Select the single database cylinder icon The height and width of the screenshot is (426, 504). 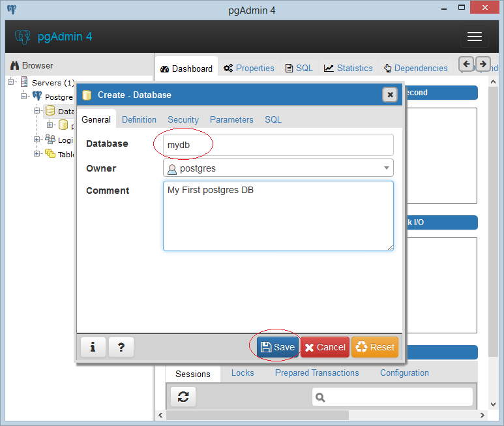point(63,125)
